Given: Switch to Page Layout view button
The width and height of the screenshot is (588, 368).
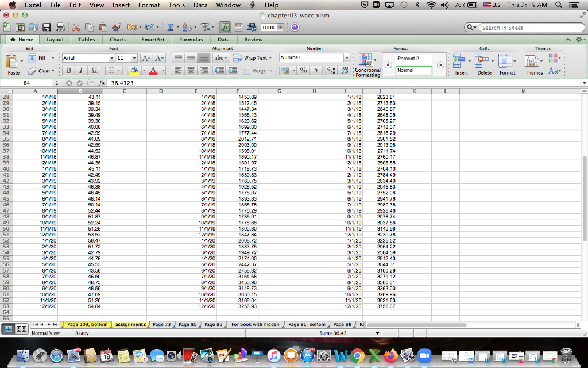Looking at the screenshot, I should (x=22, y=329).
